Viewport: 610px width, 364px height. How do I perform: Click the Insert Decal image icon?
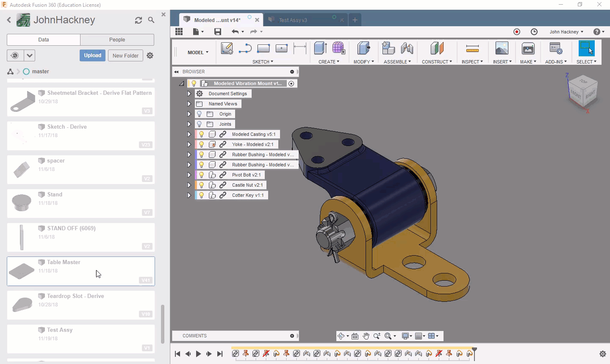point(502,48)
